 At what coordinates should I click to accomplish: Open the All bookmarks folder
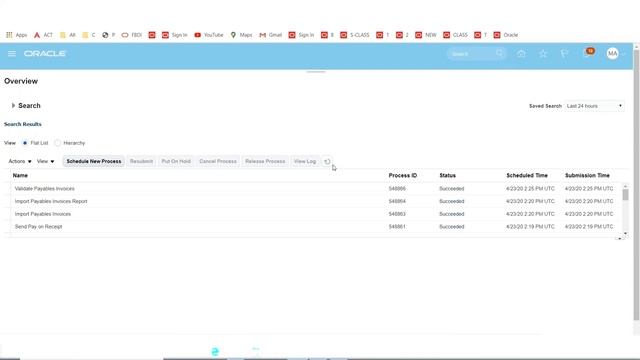tap(68, 35)
